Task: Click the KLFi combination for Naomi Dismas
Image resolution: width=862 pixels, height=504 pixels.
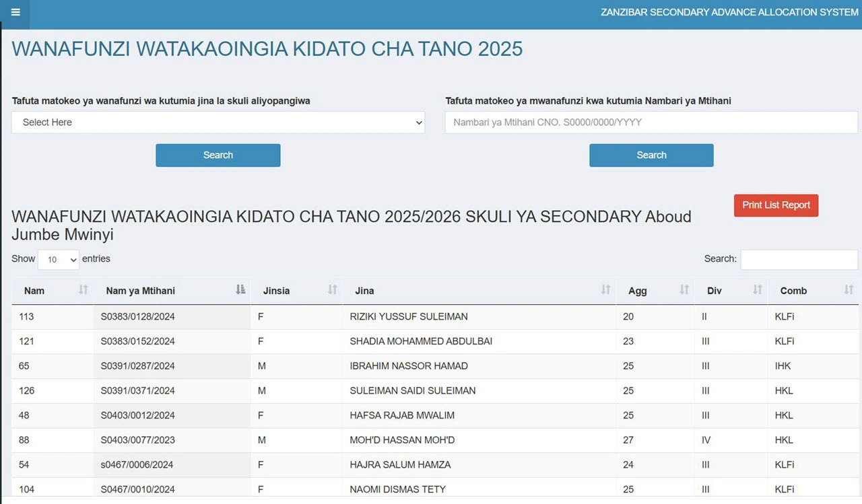Action: click(x=785, y=489)
